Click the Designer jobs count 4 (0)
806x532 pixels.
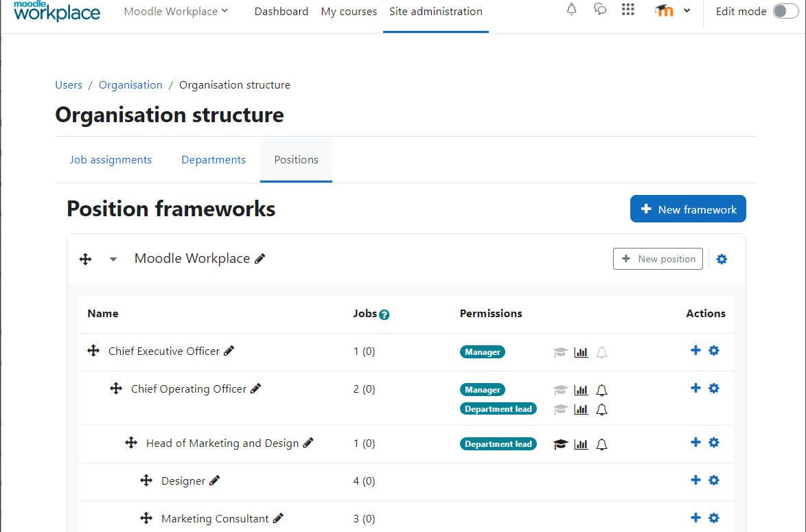tap(364, 481)
